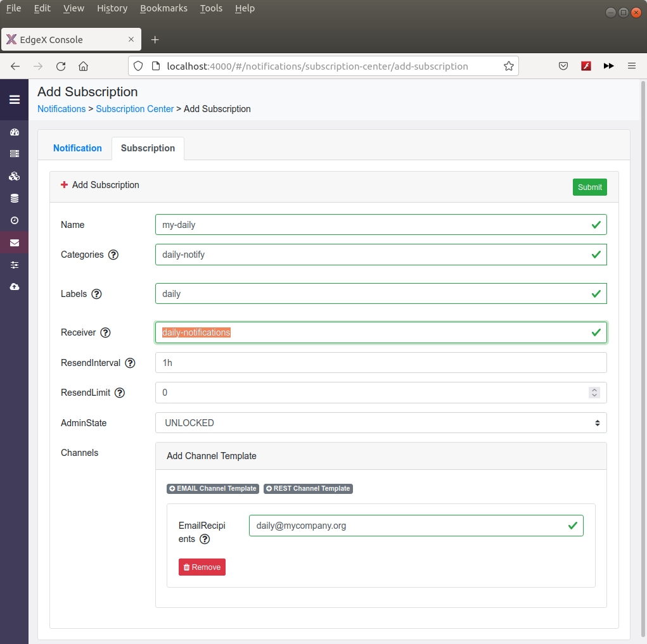
Task: Click the help icon beside ResendLimit
Action: click(x=120, y=393)
